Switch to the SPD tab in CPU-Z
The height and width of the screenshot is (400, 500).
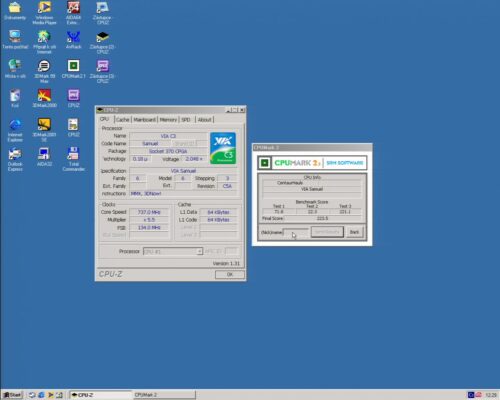coord(186,120)
